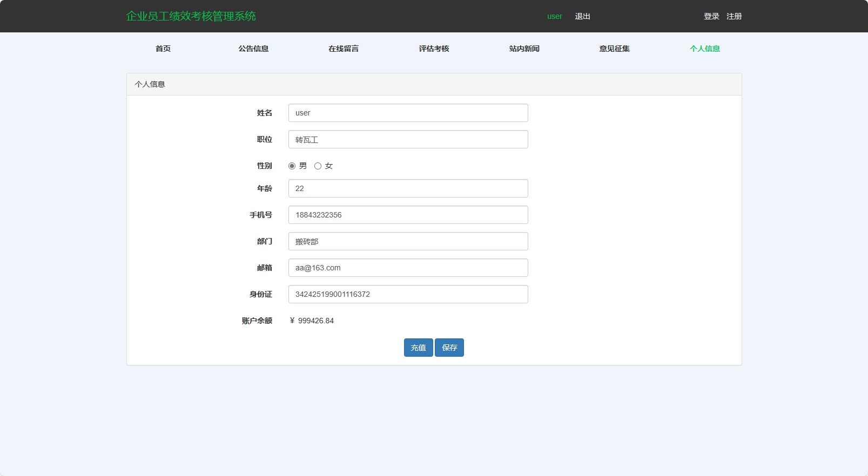
Task: Click the 充值 recharge button
Action: (419, 348)
